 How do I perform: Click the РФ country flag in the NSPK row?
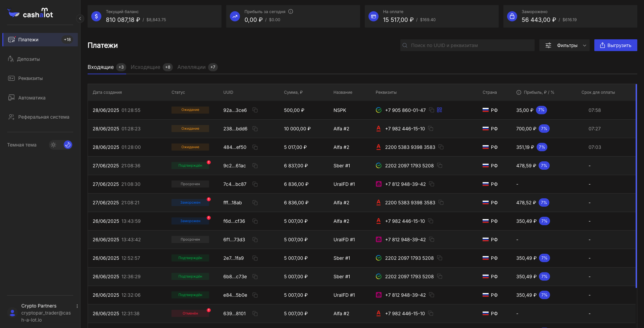pyautogui.click(x=486, y=110)
